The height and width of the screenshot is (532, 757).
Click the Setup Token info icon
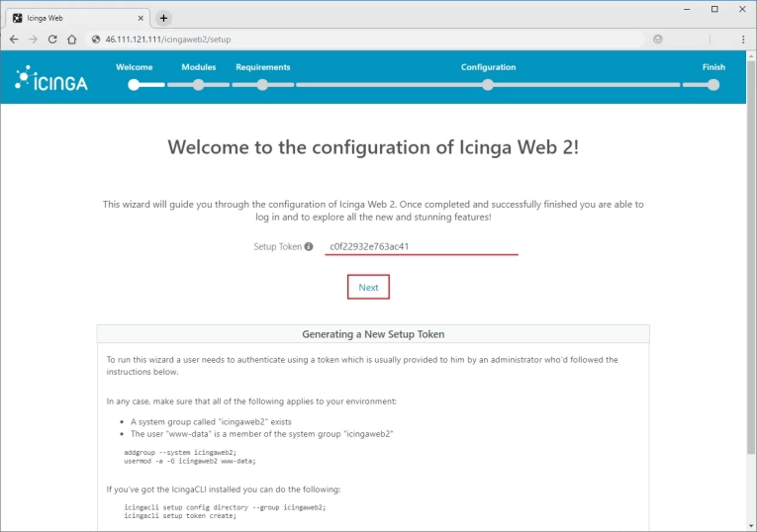coord(309,246)
